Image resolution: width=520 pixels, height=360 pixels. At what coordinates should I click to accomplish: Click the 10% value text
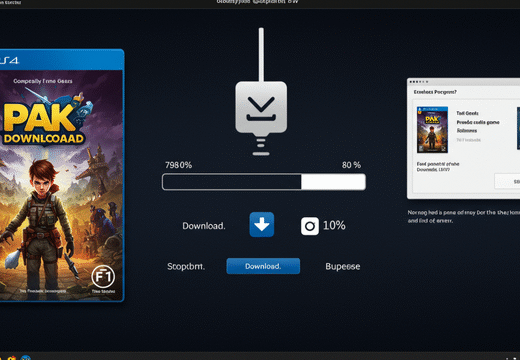334,225
